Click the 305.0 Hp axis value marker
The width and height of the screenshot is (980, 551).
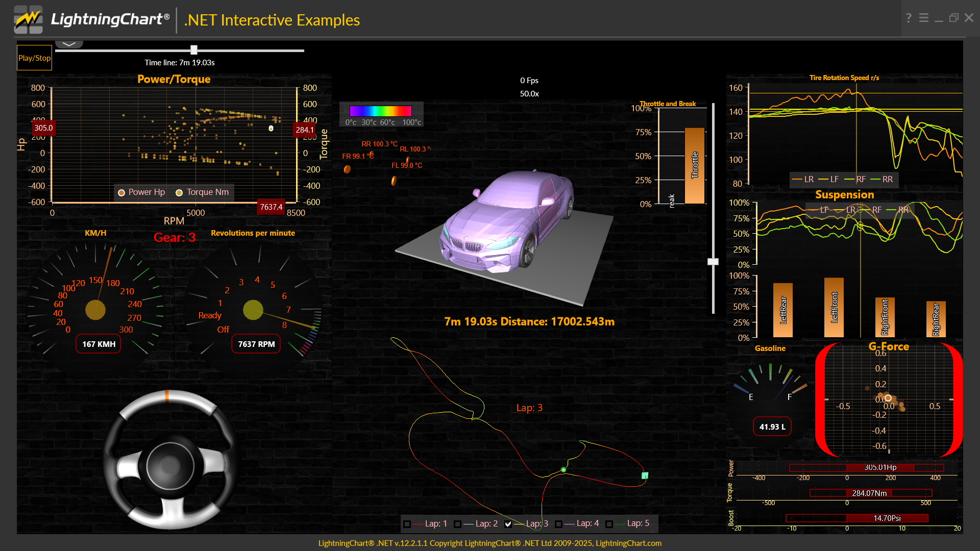coord(43,128)
